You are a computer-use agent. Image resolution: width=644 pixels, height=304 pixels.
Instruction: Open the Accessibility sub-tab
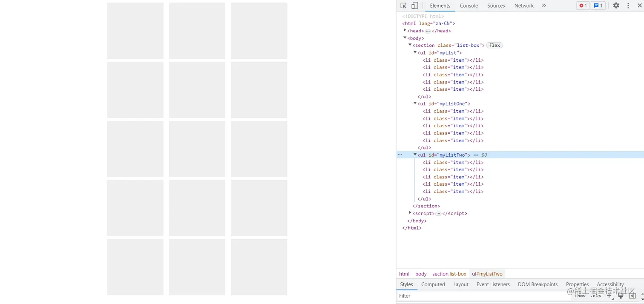click(x=610, y=284)
